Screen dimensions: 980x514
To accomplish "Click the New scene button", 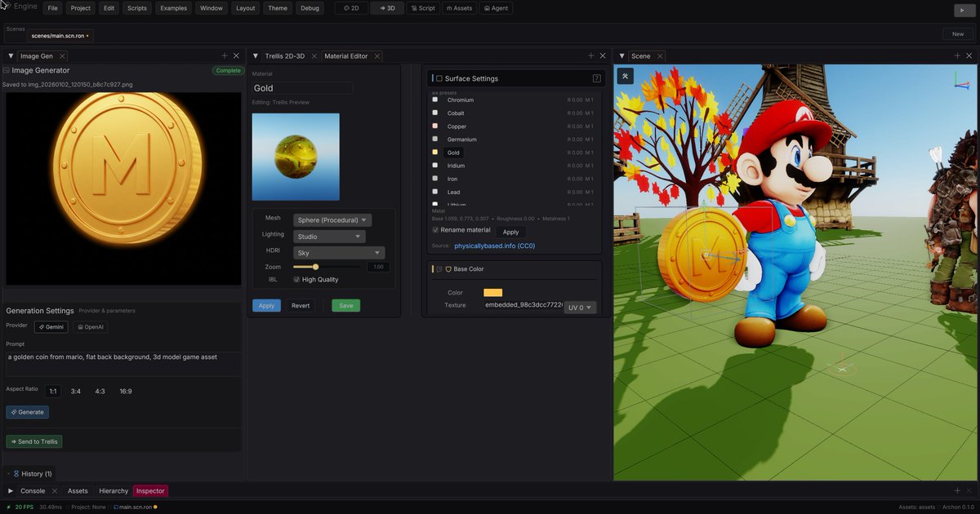I will pyautogui.click(x=958, y=33).
